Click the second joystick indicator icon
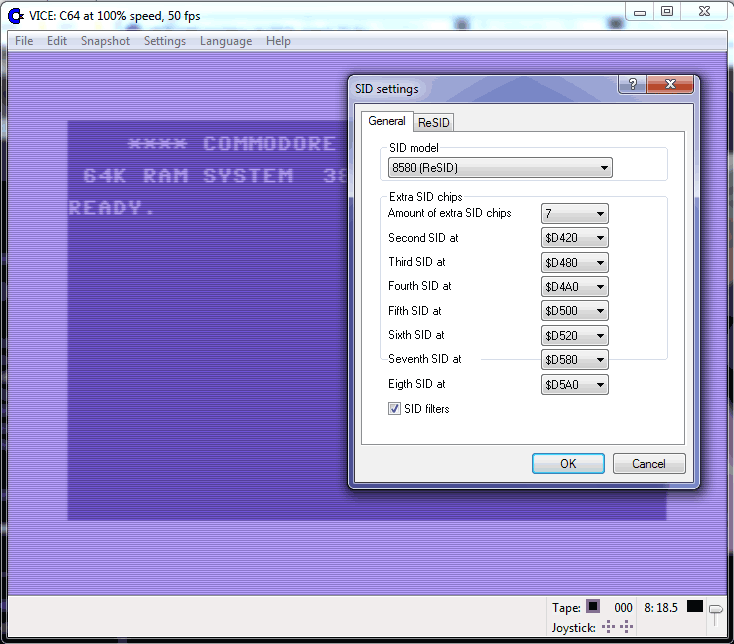 click(626, 627)
